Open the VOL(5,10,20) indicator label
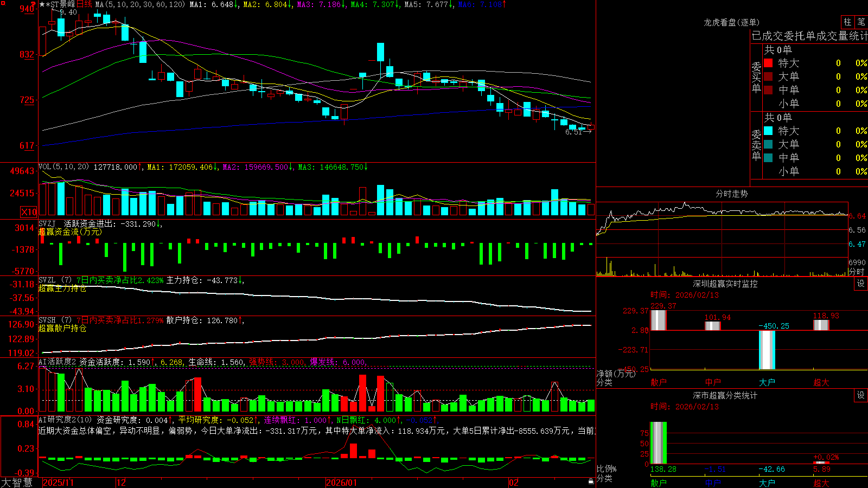The image size is (868, 488). coord(63,167)
